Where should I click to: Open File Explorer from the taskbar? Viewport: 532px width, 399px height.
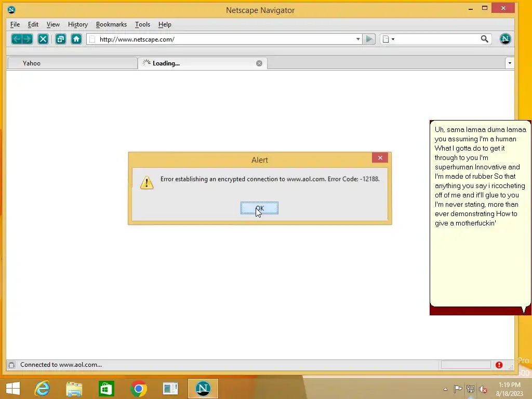(x=74, y=389)
